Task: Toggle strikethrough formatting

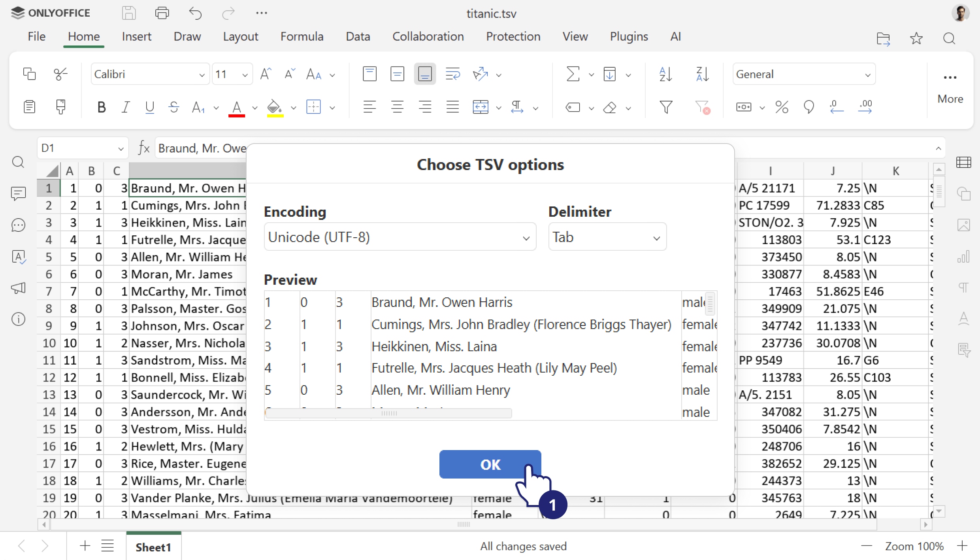Action: pos(174,107)
